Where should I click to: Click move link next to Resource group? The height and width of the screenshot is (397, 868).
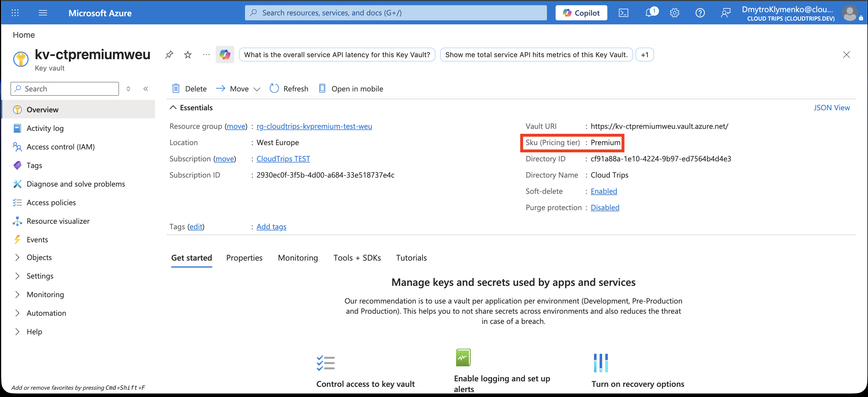click(236, 126)
